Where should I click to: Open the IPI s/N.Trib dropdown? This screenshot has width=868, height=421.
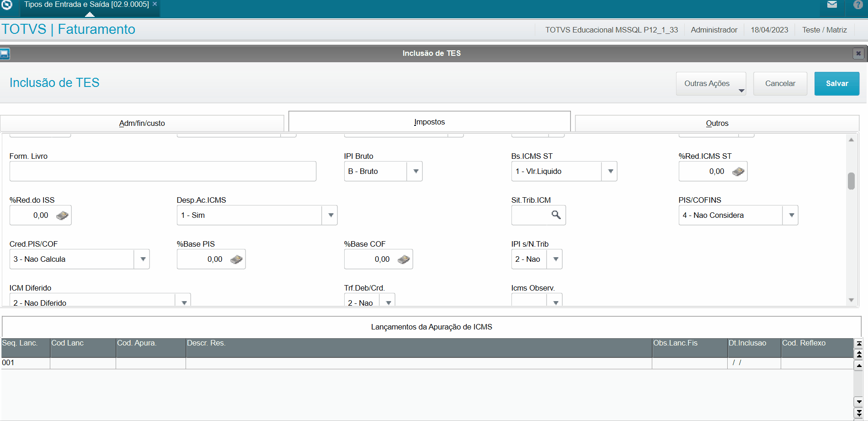coord(555,259)
